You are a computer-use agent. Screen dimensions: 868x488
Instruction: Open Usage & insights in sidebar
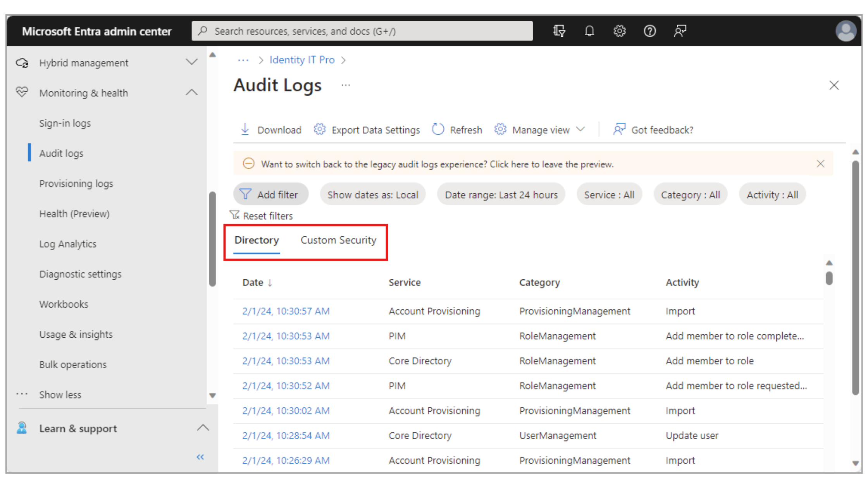coord(76,335)
